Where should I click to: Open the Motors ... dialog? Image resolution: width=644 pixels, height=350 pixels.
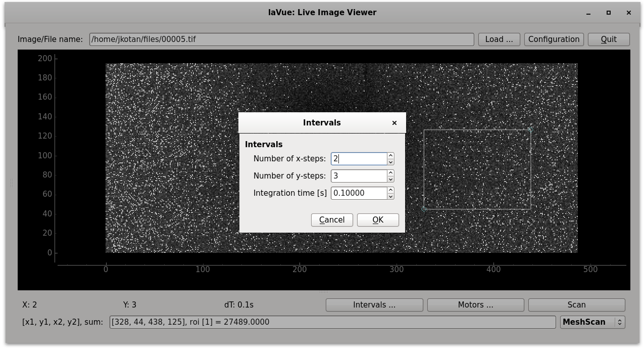click(x=475, y=305)
